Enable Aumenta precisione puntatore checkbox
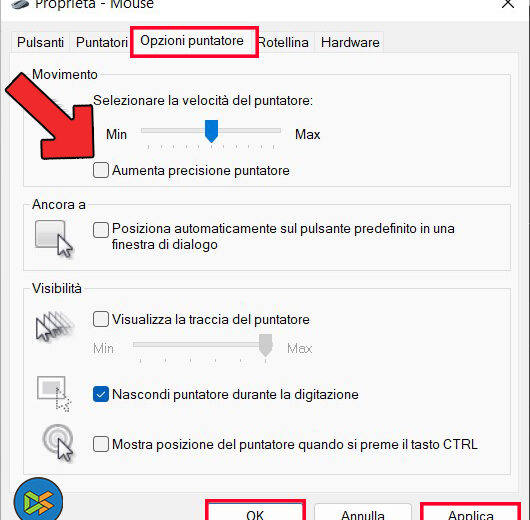The image size is (530, 520). tap(101, 170)
